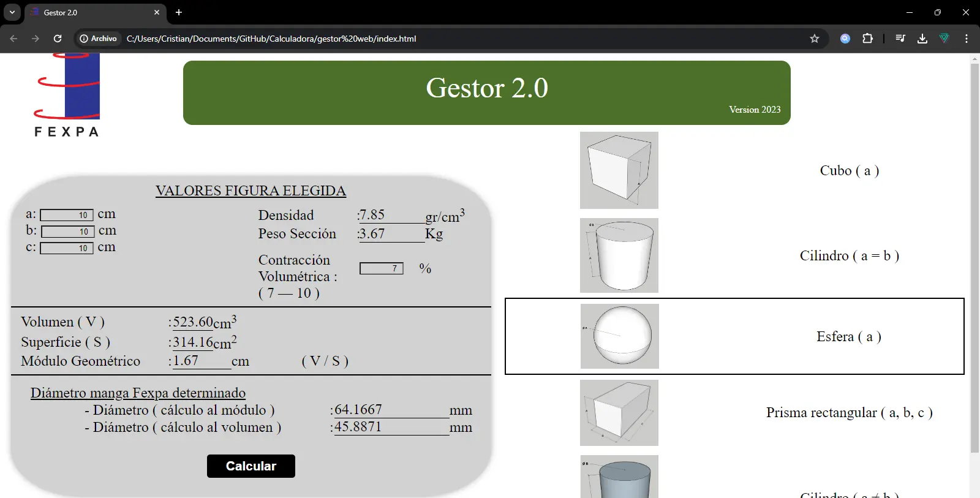Switch to the Gestor 2.0 tab
980x498 pixels.
tap(92, 12)
